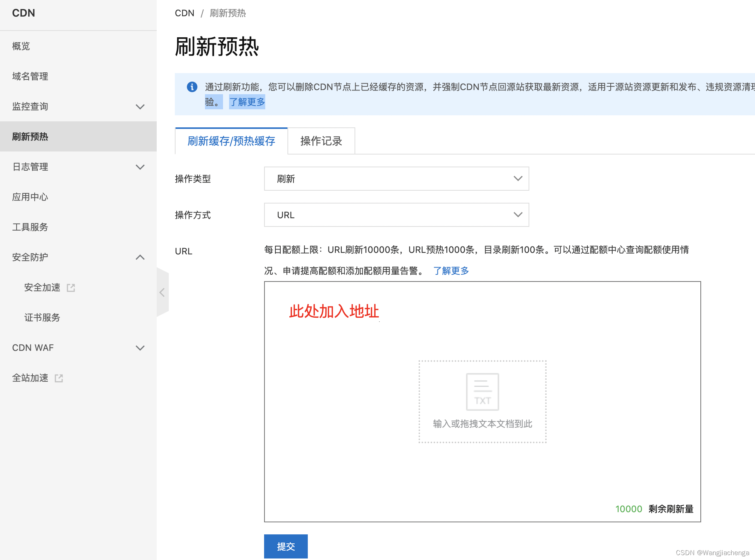Expand the CDN WAF menu chevron
The width and height of the screenshot is (755, 560).
point(140,348)
